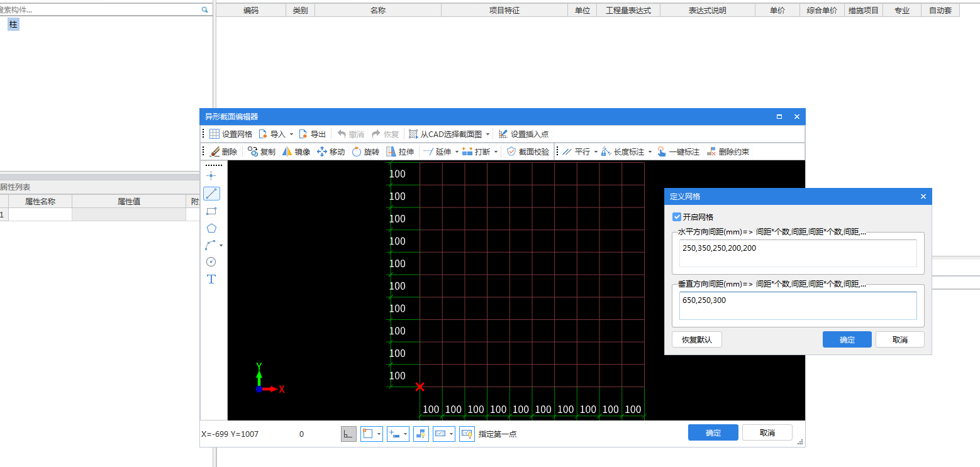This screenshot has height=467, width=980.
Task: Click the 属性名称 column header
Action: [x=40, y=201]
